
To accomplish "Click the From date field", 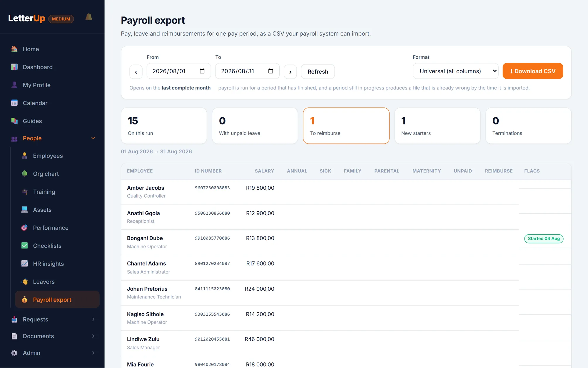I will [179, 71].
